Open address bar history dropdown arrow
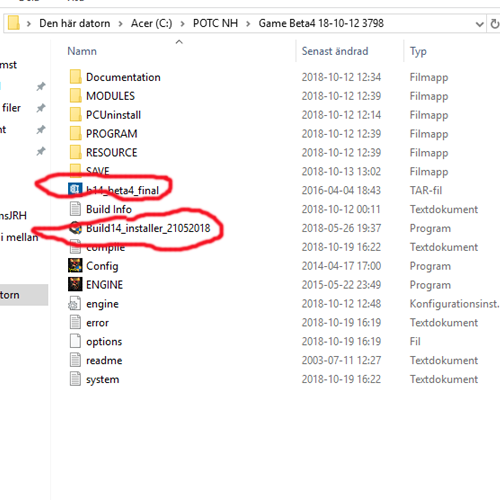Viewport: 500px width, 500px height. click(x=479, y=24)
